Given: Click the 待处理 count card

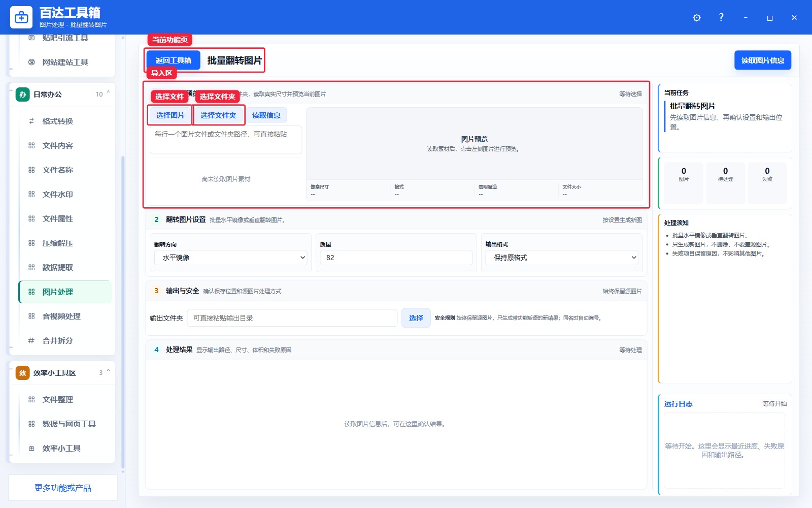Looking at the screenshot, I should coord(725,183).
